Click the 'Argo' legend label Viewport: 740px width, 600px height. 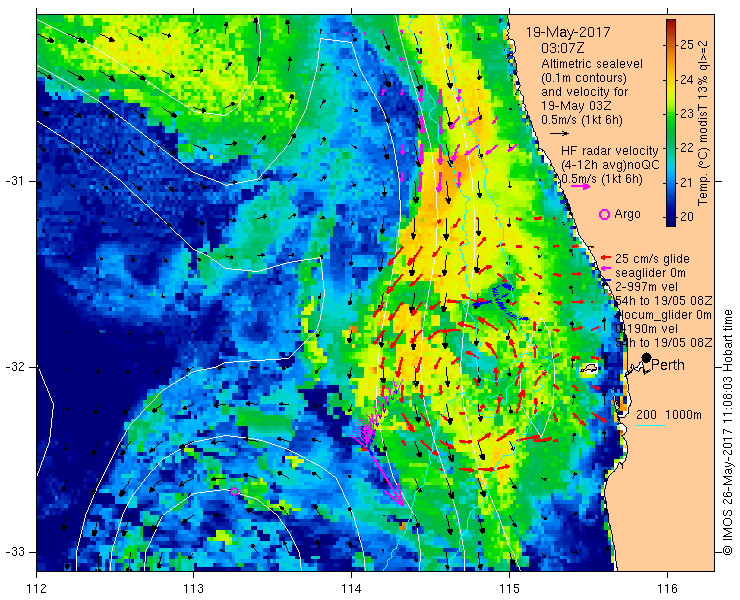coord(627,214)
